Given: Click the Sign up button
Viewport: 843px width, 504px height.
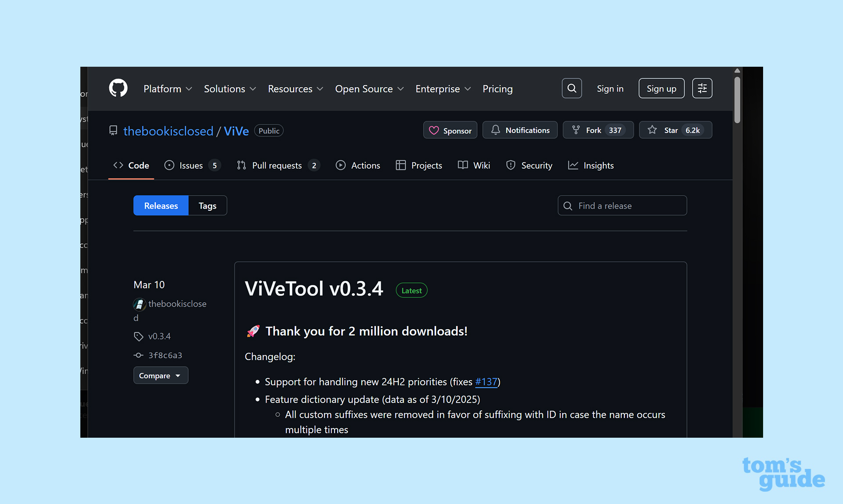Looking at the screenshot, I should pyautogui.click(x=661, y=88).
